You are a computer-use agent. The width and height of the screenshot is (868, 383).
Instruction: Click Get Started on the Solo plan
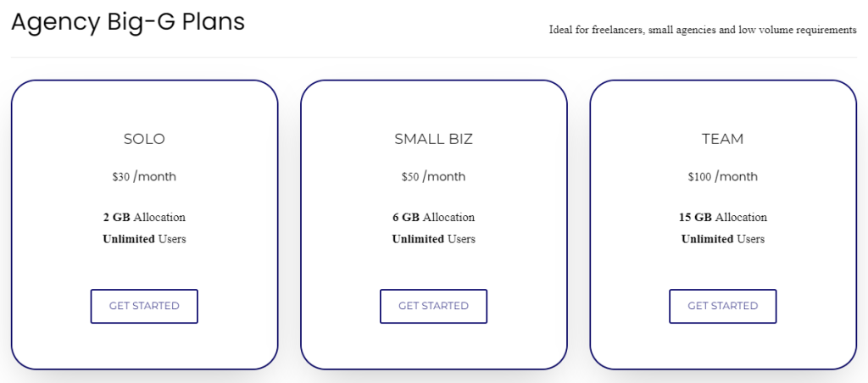click(x=144, y=306)
